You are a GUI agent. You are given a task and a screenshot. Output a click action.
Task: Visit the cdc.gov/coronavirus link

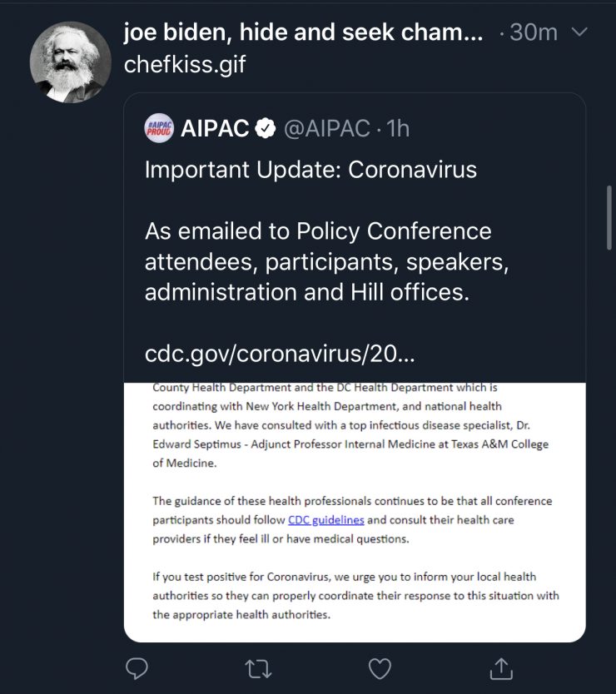click(x=280, y=354)
